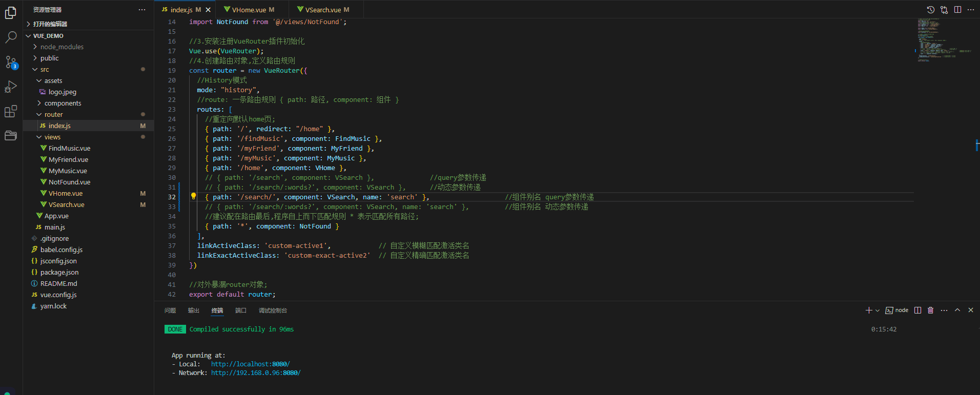This screenshot has width=980, height=395.
Task: Open the 调试控制台 debug console tab
Action: tap(273, 311)
